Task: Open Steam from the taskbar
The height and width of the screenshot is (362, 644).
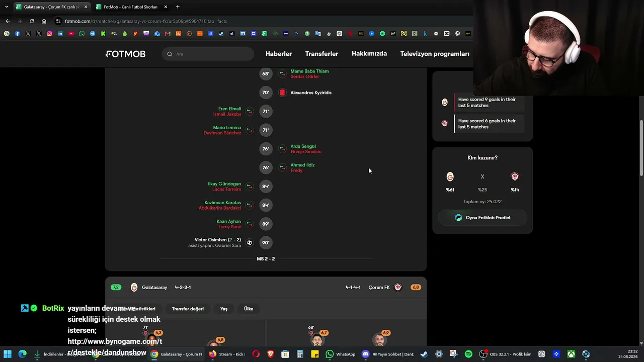Action: click(424, 354)
